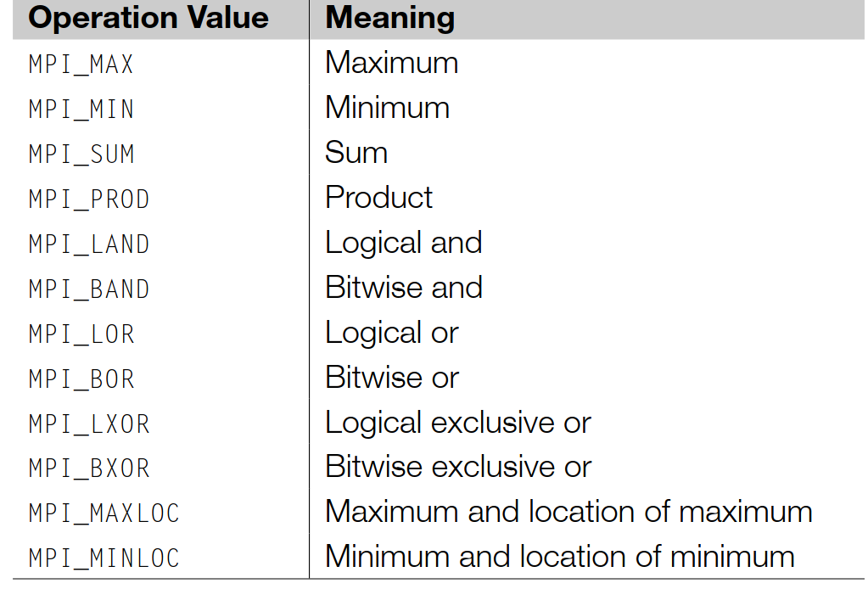Click the "Bitwise or" meaning text
This screenshot has width=868, height=589.
click(x=391, y=378)
